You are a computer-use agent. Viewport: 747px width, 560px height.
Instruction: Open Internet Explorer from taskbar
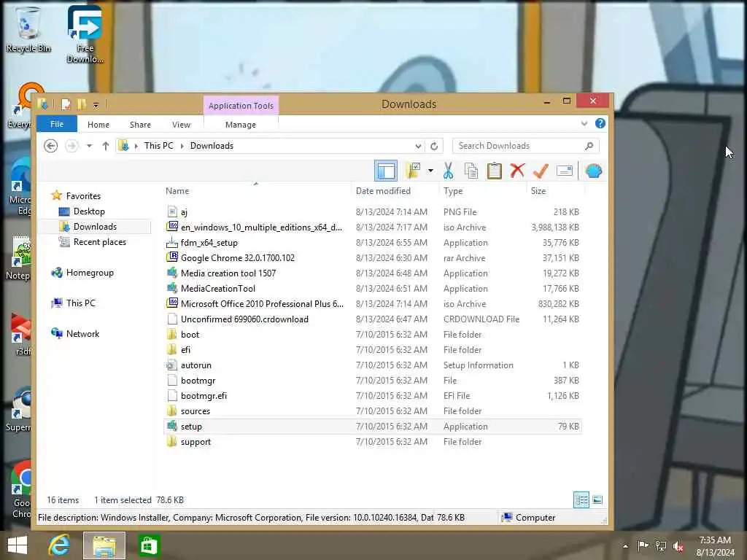click(59, 545)
